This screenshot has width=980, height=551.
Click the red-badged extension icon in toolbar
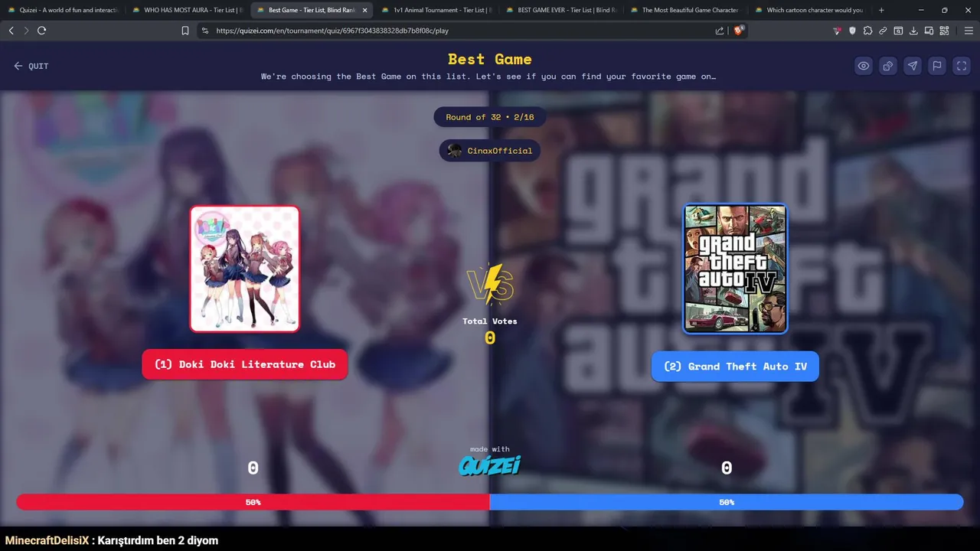(x=837, y=31)
